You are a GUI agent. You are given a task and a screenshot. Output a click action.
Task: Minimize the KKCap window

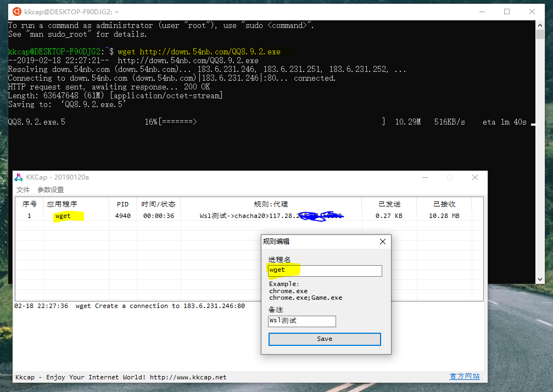[x=425, y=177]
